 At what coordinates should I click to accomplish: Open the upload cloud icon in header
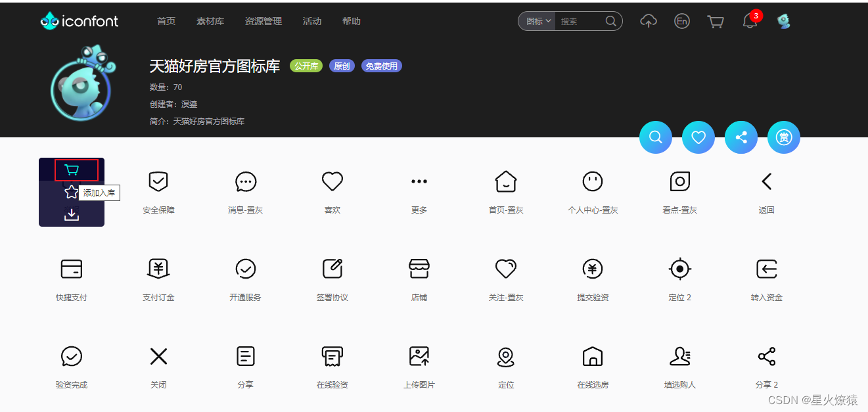point(649,21)
